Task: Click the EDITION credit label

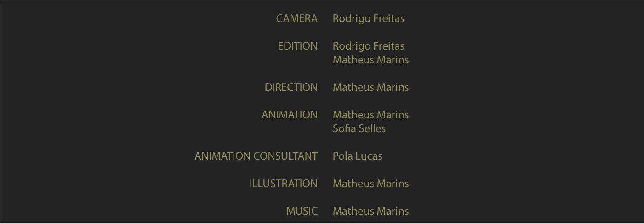Action: tap(297, 46)
